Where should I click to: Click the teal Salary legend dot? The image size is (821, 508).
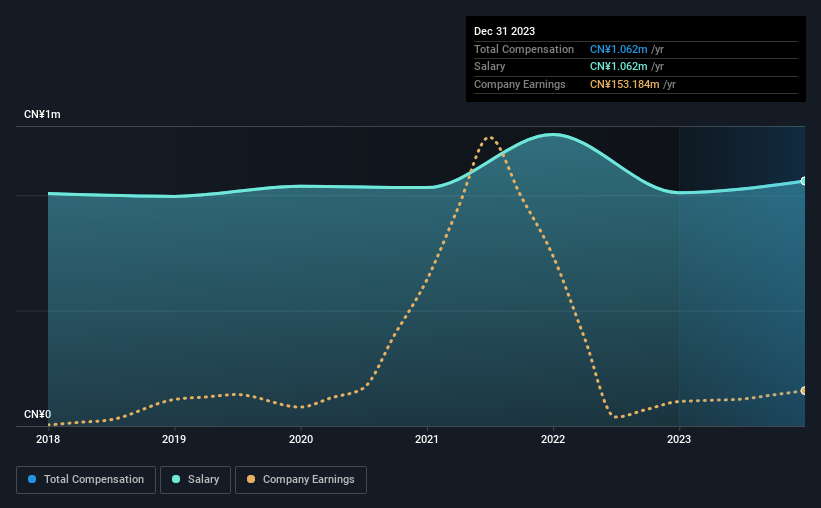tap(176, 479)
